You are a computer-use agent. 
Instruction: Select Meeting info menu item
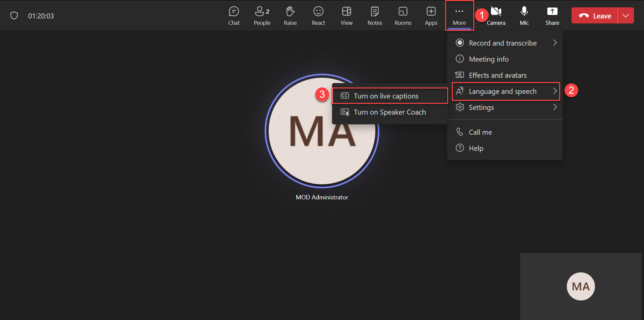click(x=488, y=59)
